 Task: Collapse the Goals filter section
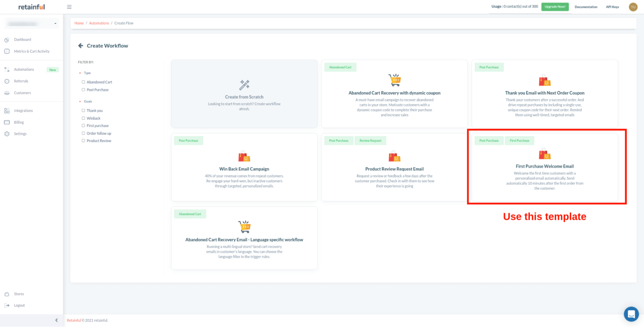[x=80, y=101]
